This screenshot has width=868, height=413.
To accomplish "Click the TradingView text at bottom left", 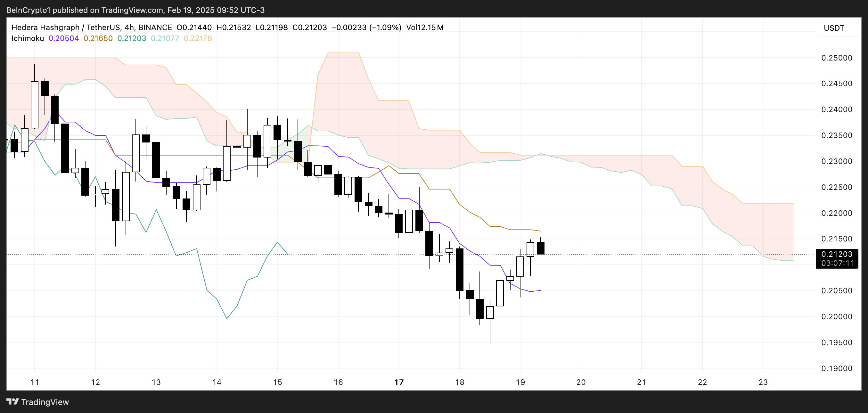I will click(45, 402).
